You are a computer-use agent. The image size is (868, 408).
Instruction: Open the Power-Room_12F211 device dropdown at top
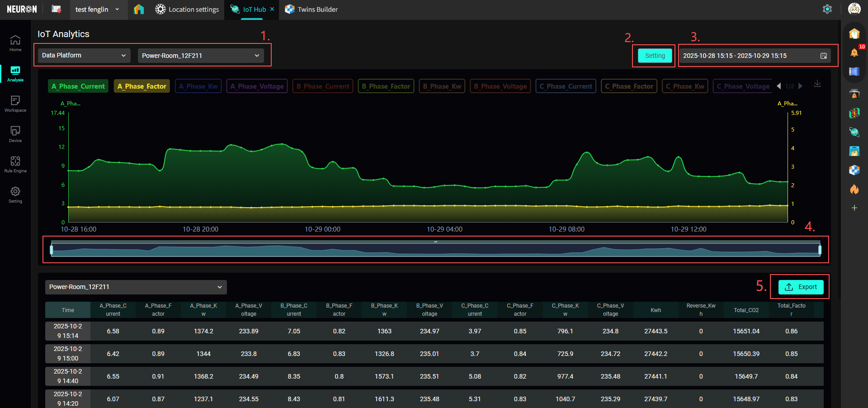200,56
